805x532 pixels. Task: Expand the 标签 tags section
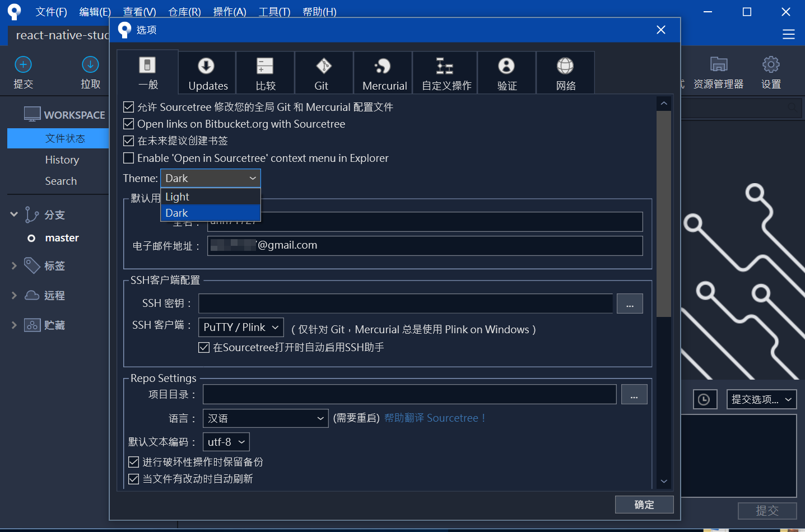(14, 265)
